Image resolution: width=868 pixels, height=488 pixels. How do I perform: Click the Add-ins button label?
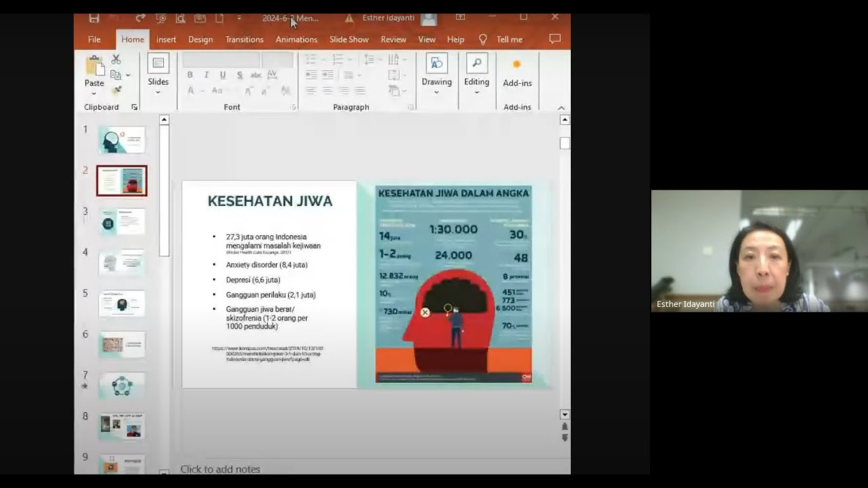coord(517,83)
